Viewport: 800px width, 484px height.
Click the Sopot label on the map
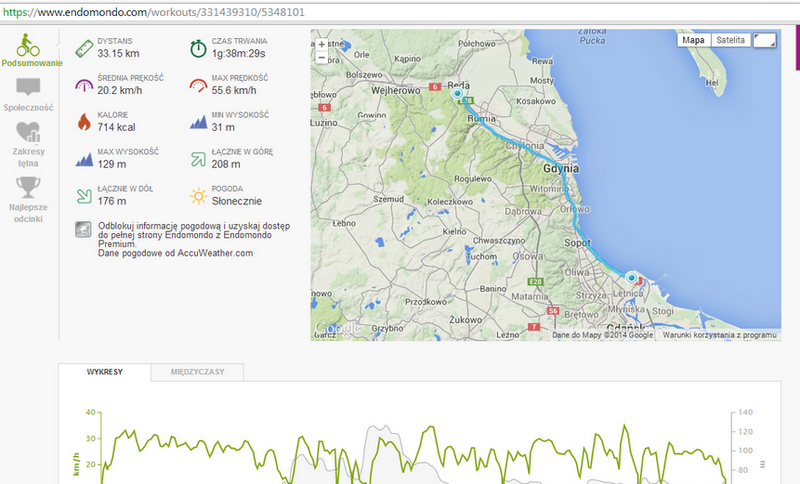click(577, 243)
